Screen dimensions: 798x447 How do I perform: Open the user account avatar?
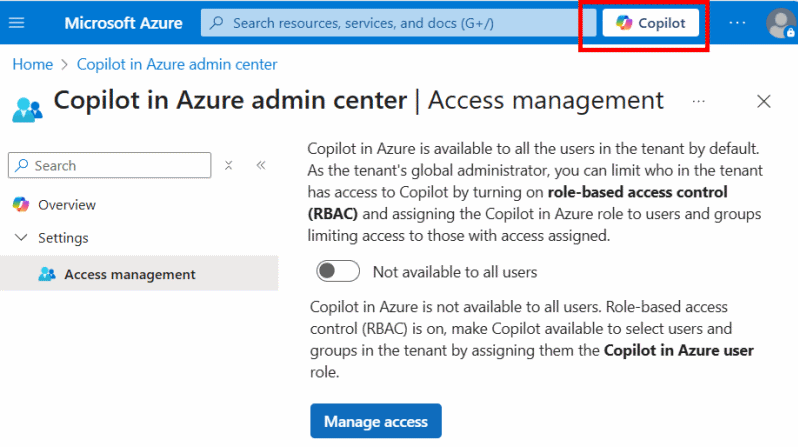pos(781,23)
